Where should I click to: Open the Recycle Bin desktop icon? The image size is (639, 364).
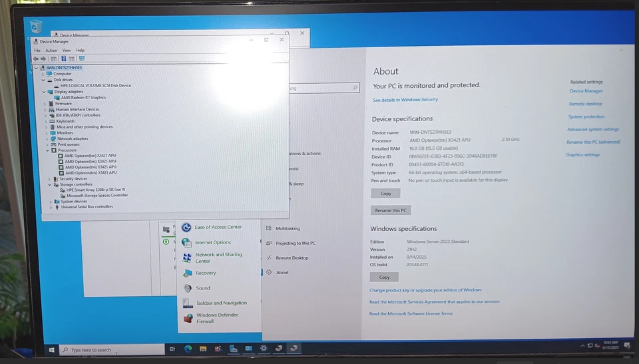[x=36, y=27]
